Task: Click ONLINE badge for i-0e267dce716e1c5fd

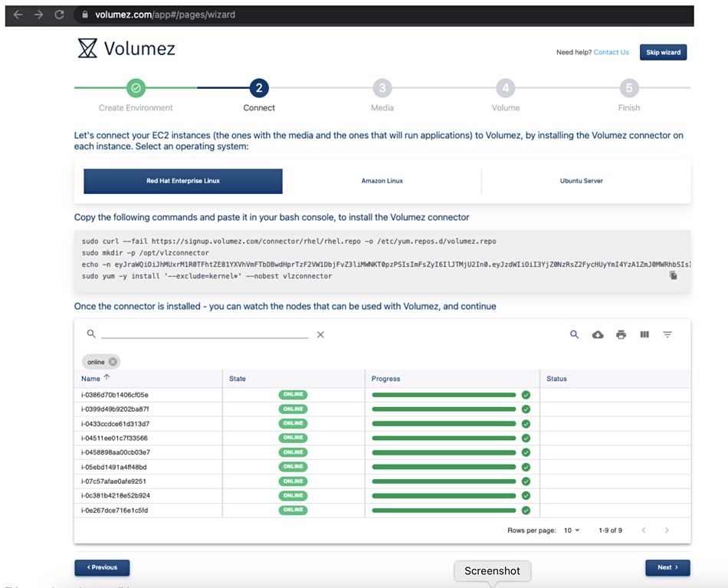Action: (293, 510)
